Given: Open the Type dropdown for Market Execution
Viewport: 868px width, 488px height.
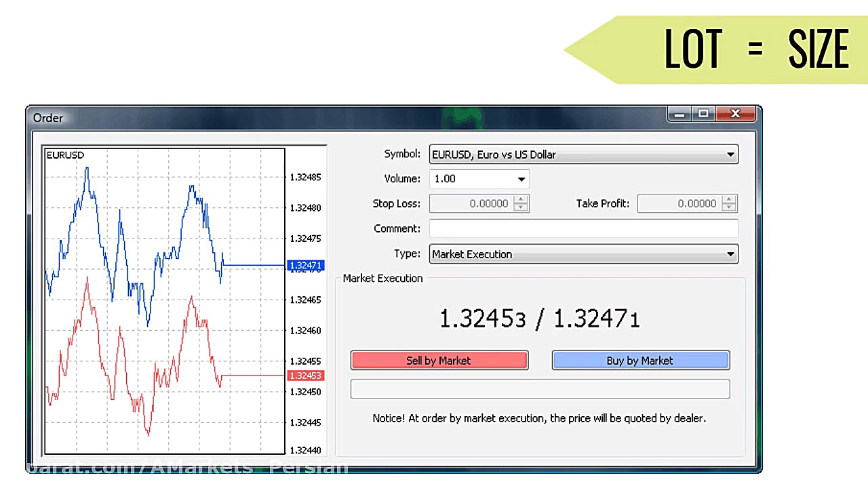Looking at the screenshot, I should point(584,254).
